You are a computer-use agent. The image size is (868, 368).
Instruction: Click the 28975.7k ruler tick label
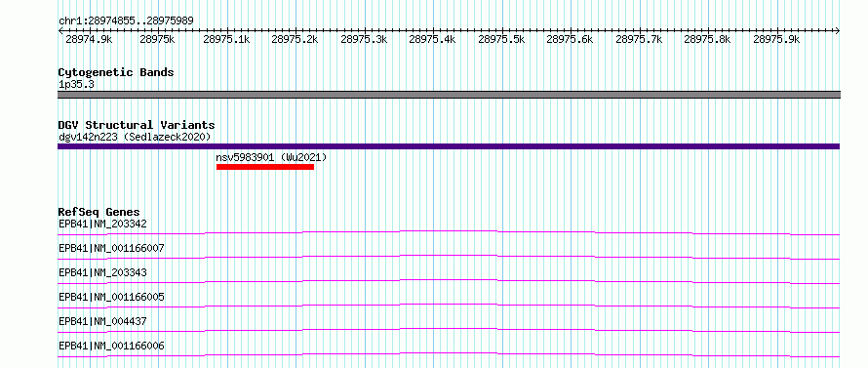pyautogui.click(x=639, y=40)
